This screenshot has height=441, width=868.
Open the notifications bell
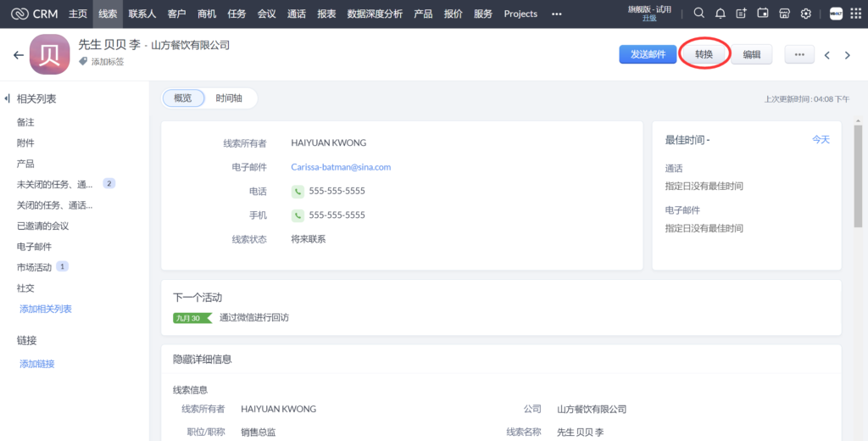click(x=721, y=14)
